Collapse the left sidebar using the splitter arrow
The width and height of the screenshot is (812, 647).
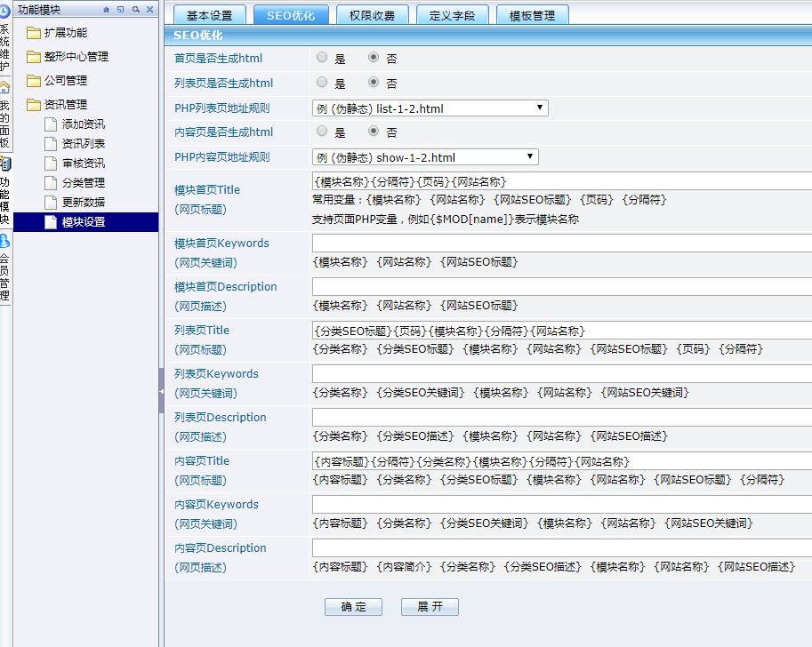pyautogui.click(x=161, y=391)
